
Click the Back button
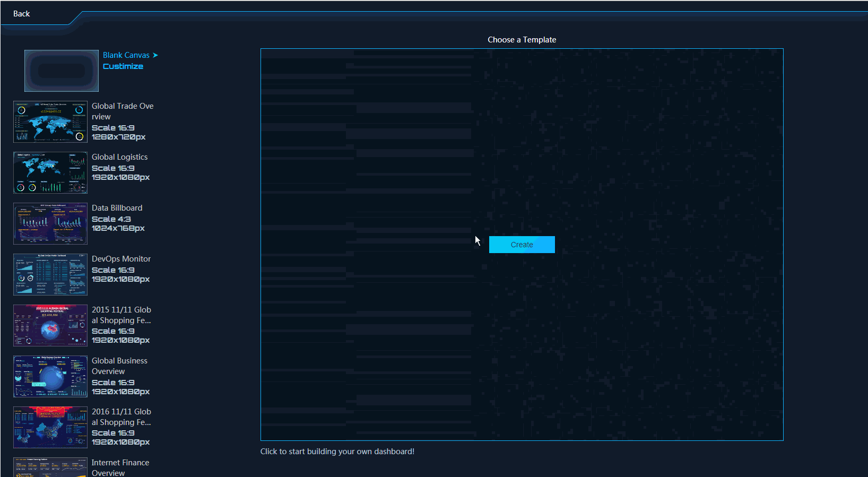22,14
